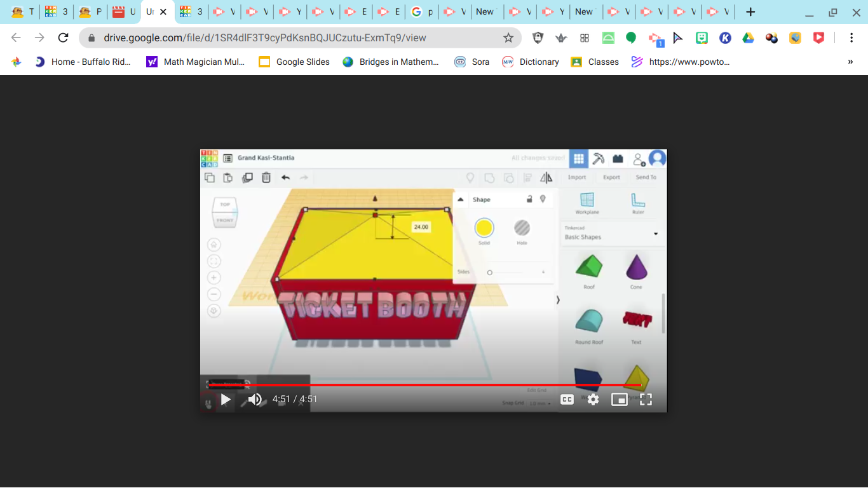Open the green smiley face extension

(702, 38)
